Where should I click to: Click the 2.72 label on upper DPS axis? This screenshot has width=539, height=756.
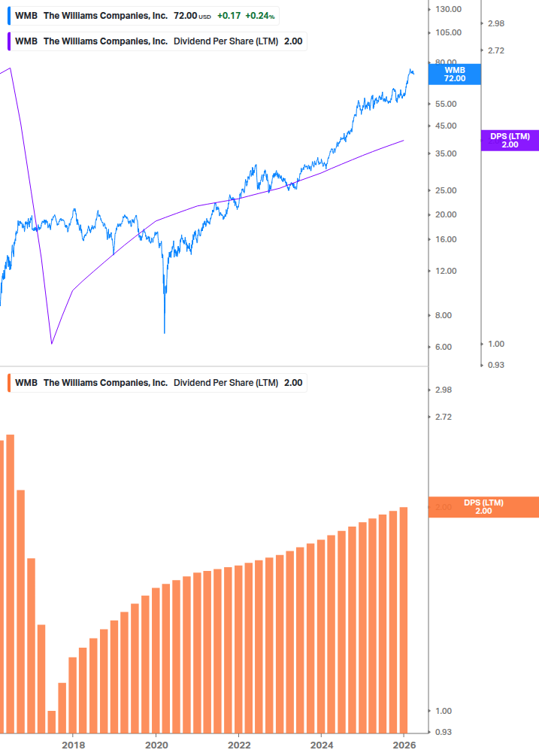496,50
